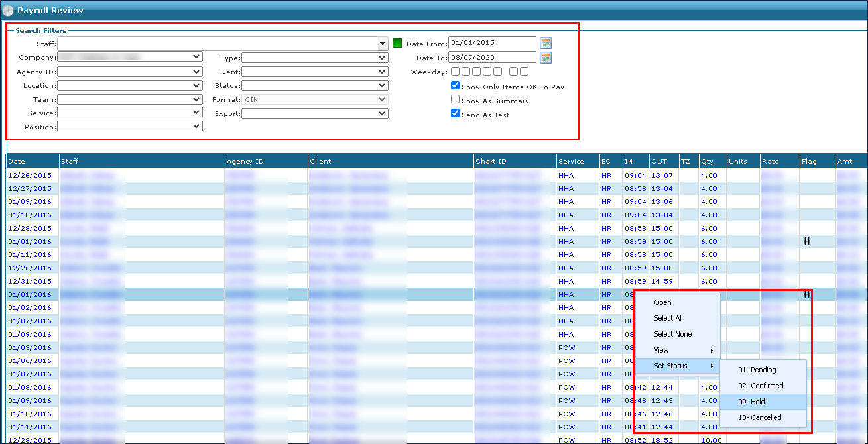Choose 09- Hold from Set Status submenu
The image size is (868, 444).
click(751, 402)
